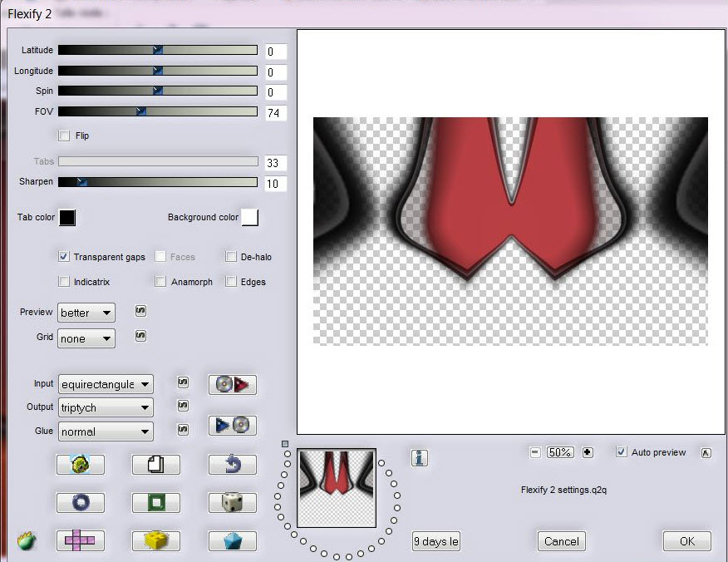Click the blue ring icon button
The height and width of the screenshot is (562, 728).
coord(81,502)
